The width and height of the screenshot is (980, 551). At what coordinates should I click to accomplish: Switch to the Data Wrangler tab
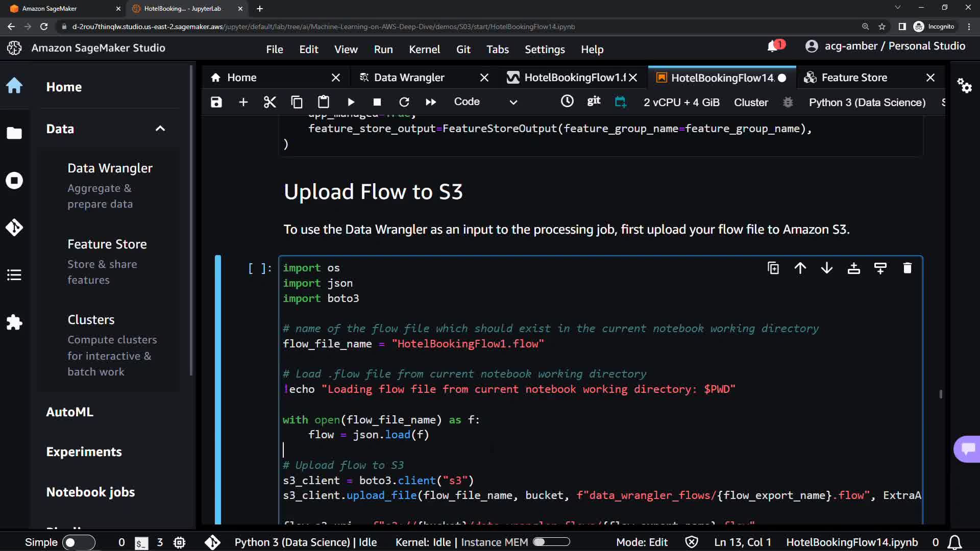409,78
